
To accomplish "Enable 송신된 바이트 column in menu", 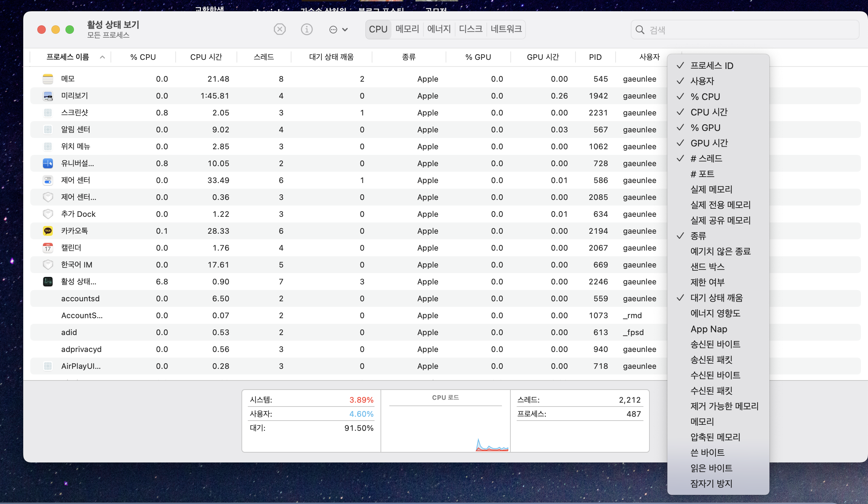I will coord(718,344).
